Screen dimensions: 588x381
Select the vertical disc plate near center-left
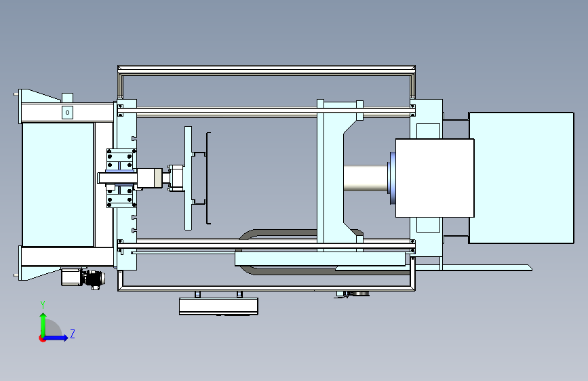tap(189, 178)
